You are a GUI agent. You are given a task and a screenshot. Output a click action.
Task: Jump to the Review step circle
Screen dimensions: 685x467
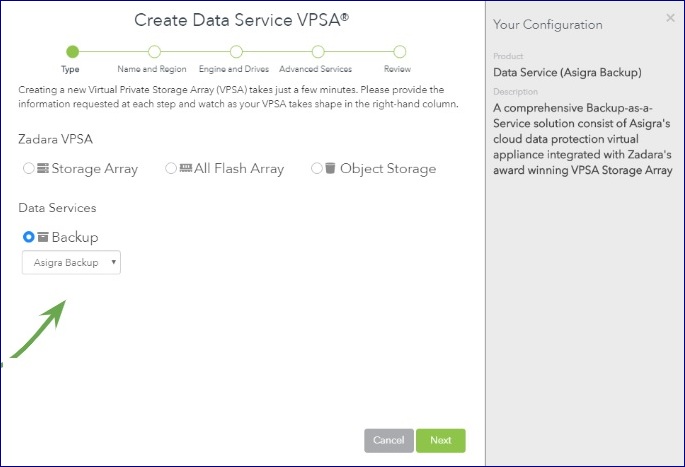[x=399, y=52]
